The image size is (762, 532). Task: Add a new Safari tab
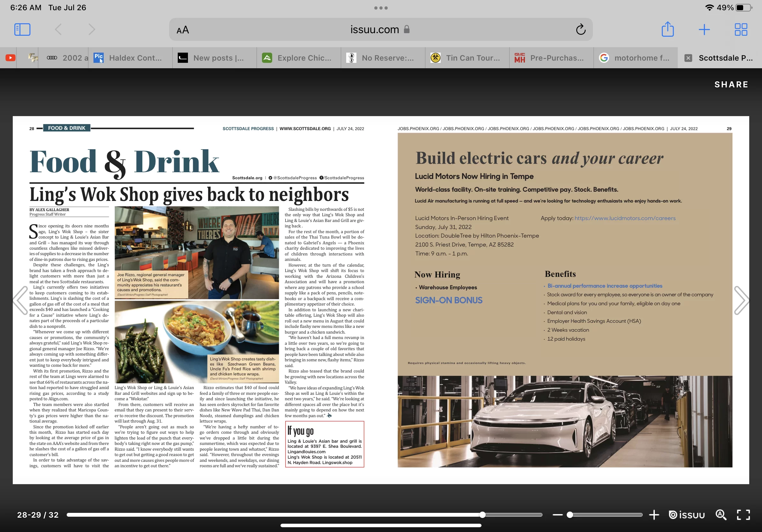coord(704,30)
